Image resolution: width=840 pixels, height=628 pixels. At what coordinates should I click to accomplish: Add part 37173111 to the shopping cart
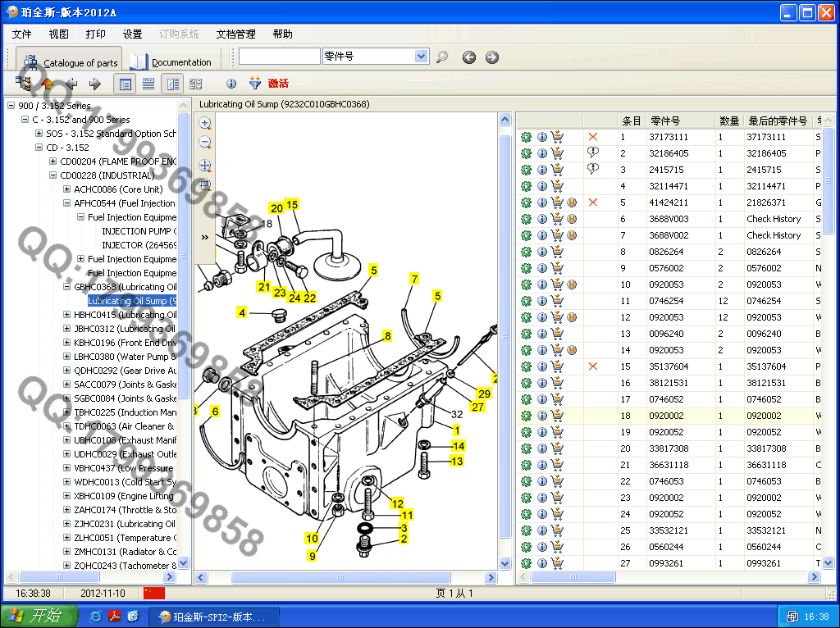click(x=557, y=137)
